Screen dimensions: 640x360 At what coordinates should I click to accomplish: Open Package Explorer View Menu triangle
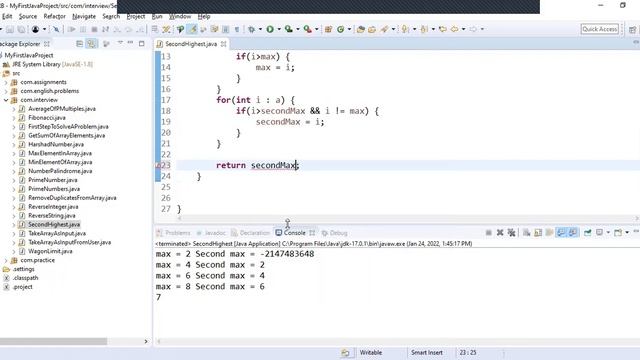point(120,43)
